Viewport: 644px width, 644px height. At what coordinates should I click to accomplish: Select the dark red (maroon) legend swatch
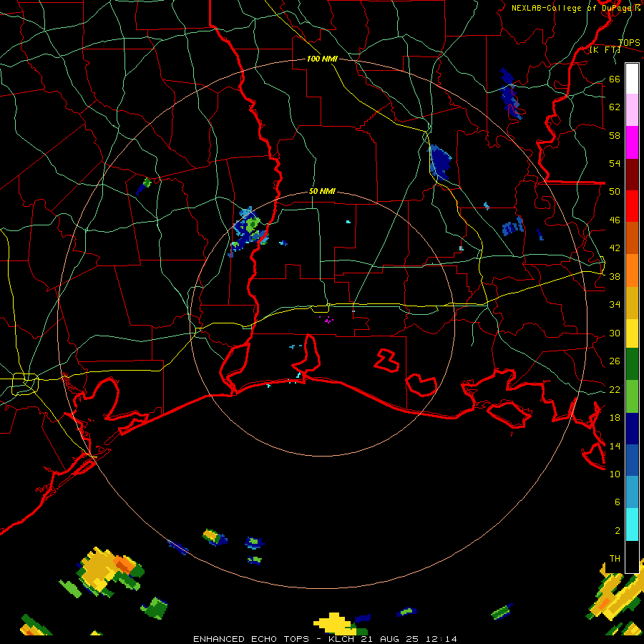coord(632,174)
